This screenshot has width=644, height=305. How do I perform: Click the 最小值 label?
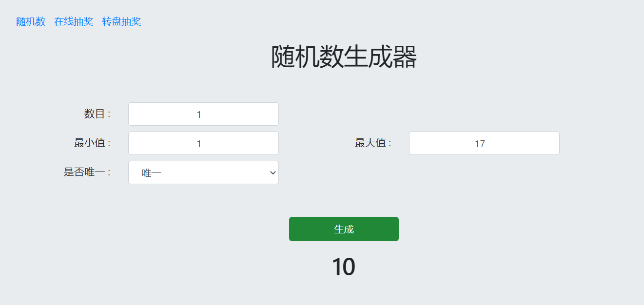tap(95, 143)
